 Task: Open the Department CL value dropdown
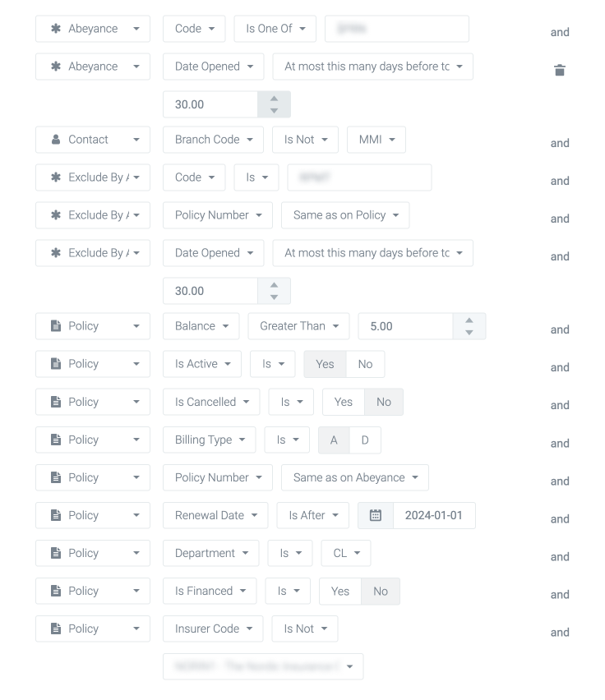346,553
